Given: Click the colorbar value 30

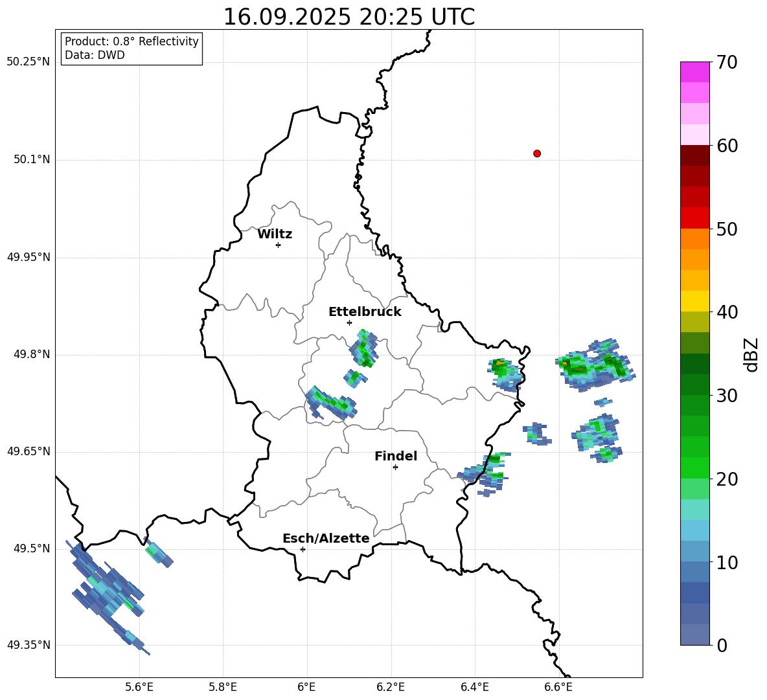Looking at the screenshot, I should point(727,396).
